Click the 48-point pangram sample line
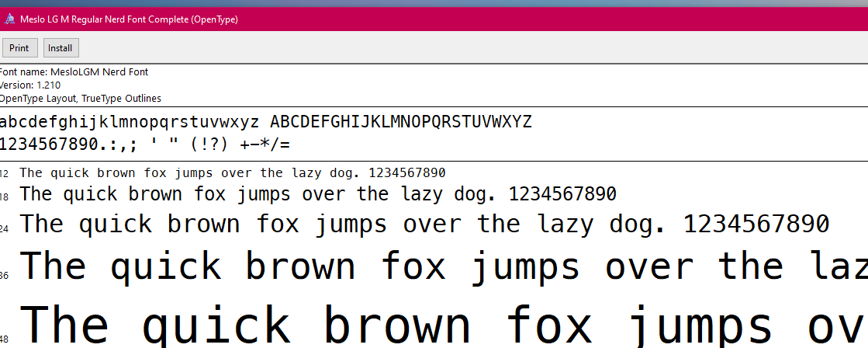This screenshot has height=348, width=868. tap(444, 324)
